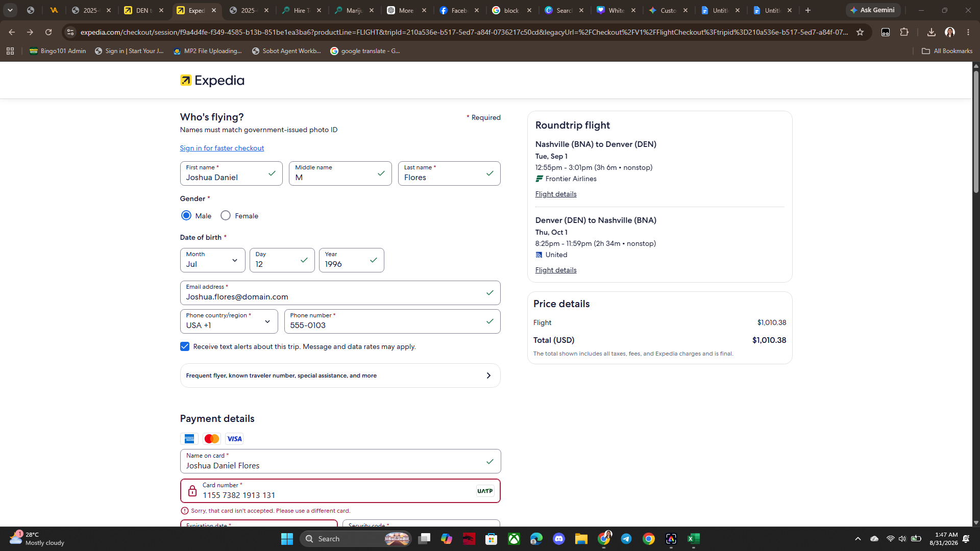Click the American Express card icon

coord(189,439)
